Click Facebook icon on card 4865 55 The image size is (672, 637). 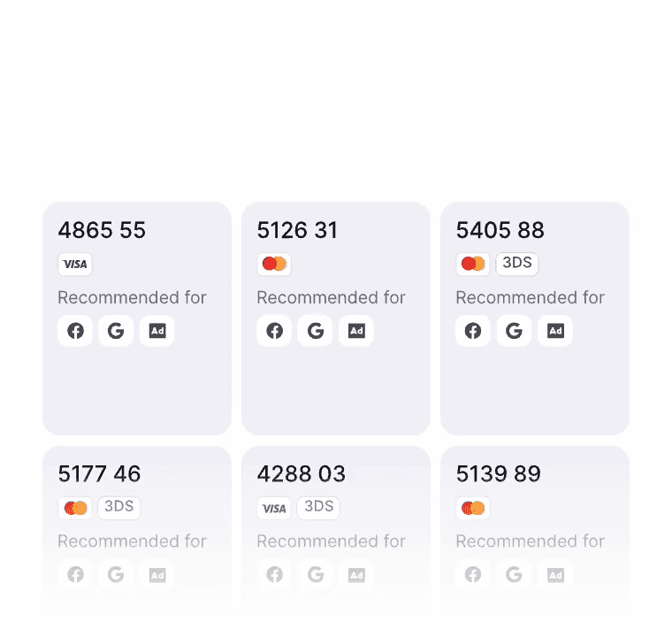pyautogui.click(x=75, y=331)
